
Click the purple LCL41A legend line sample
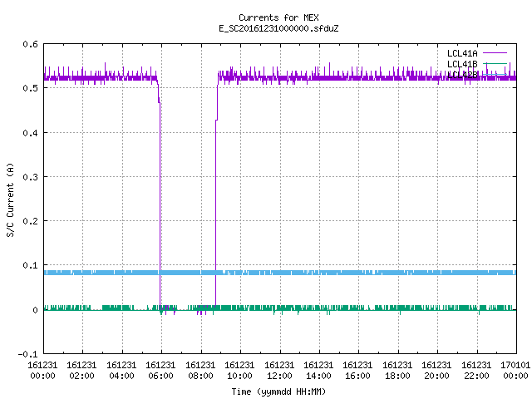point(495,53)
